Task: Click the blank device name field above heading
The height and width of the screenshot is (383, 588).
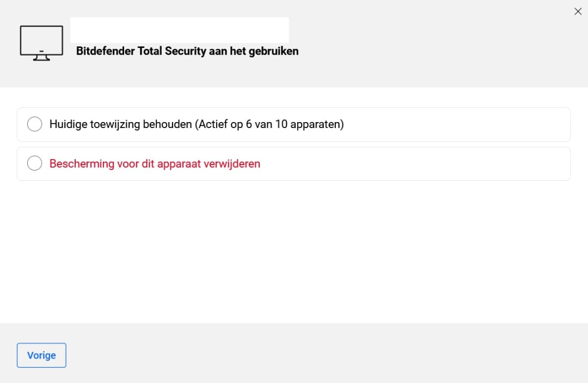Action: [x=179, y=30]
